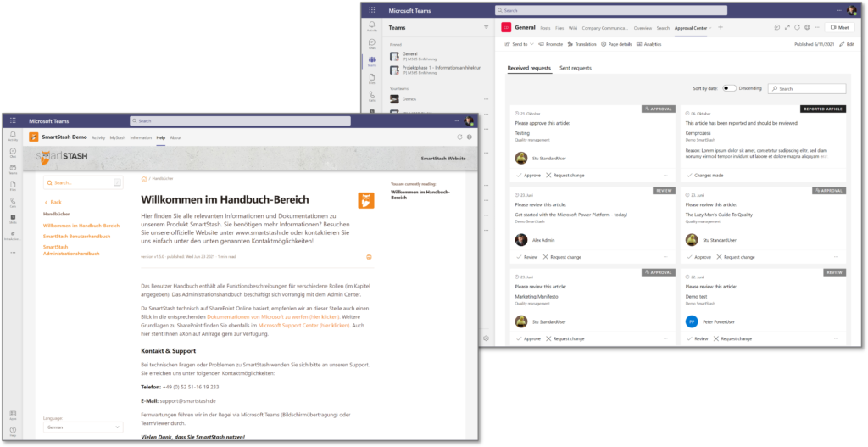Viewport: 868px width, 447px height.
Task: Open the Sent requests tab
Action: point(576,68)
